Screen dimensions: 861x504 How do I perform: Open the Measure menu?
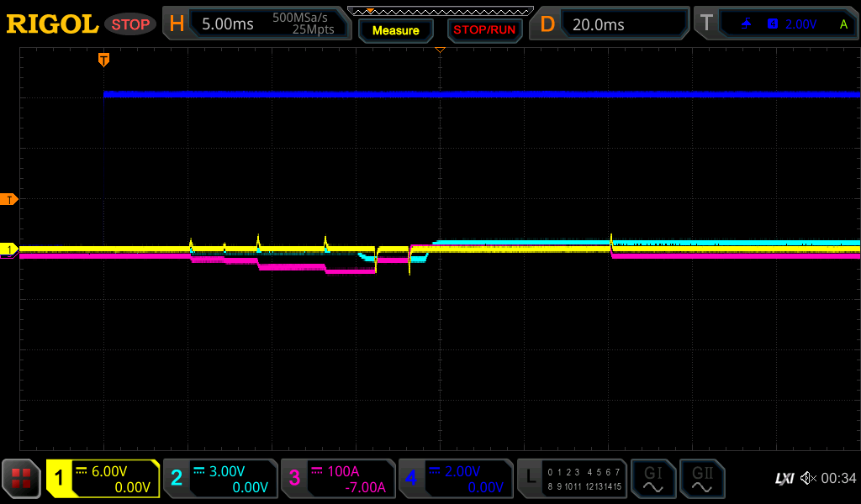395,30
